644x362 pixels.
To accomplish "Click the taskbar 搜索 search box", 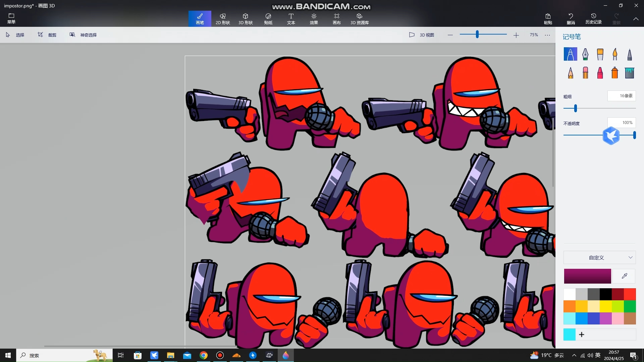I will tap(64, 355).
